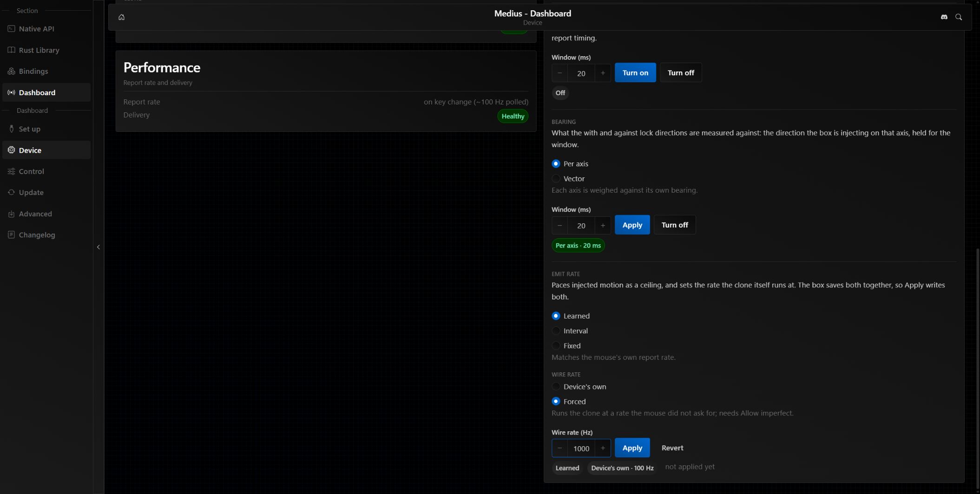Select the Device page
Screen dimensions: 980x494
point(46,150)
